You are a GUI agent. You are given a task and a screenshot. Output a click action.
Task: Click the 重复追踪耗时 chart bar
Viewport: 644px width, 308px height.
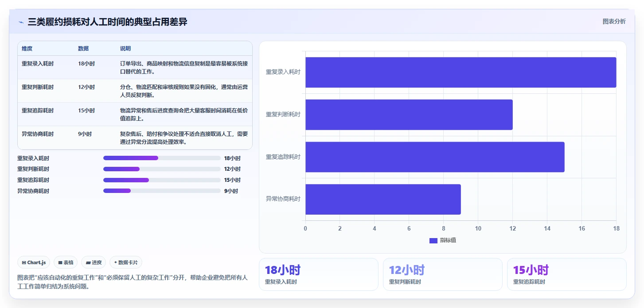tap(435, 157)
